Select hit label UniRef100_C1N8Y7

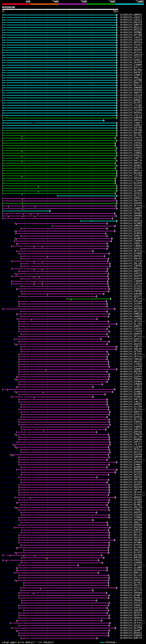point(131,123)
